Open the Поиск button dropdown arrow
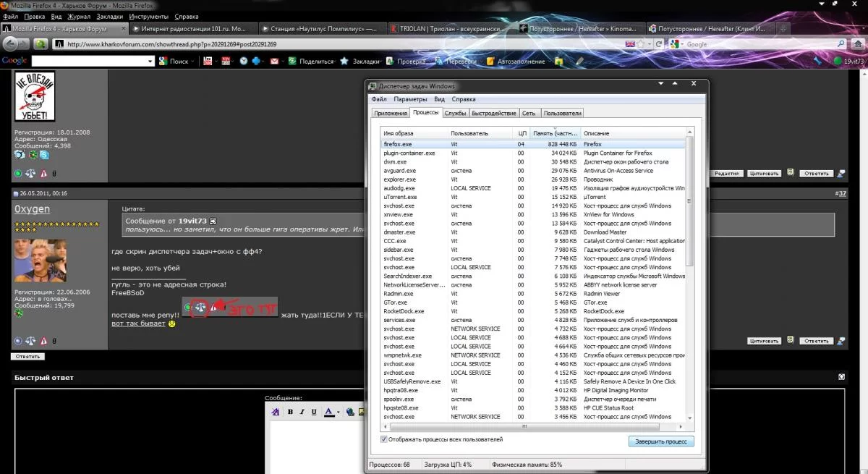 192,62
